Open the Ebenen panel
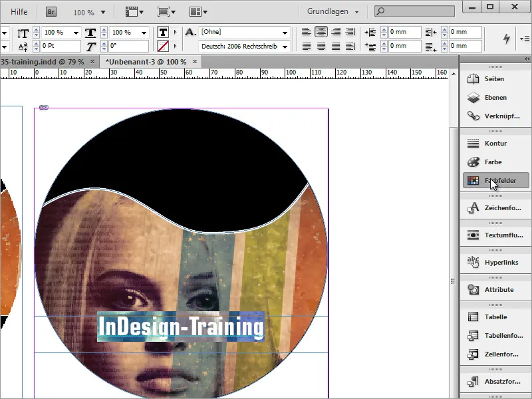 point(495,98)
